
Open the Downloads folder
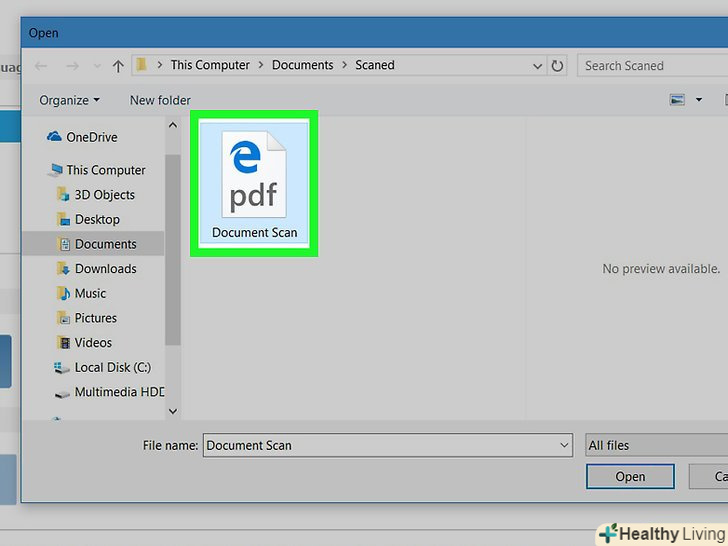point(106,268)
